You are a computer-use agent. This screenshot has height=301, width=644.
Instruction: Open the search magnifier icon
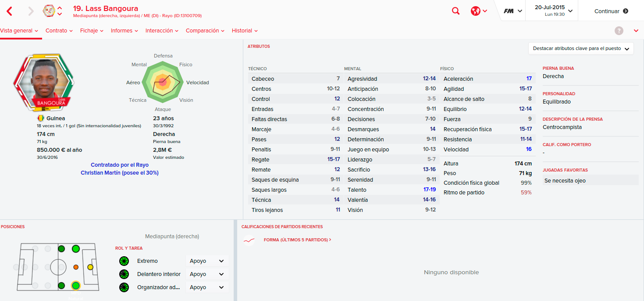456,11
